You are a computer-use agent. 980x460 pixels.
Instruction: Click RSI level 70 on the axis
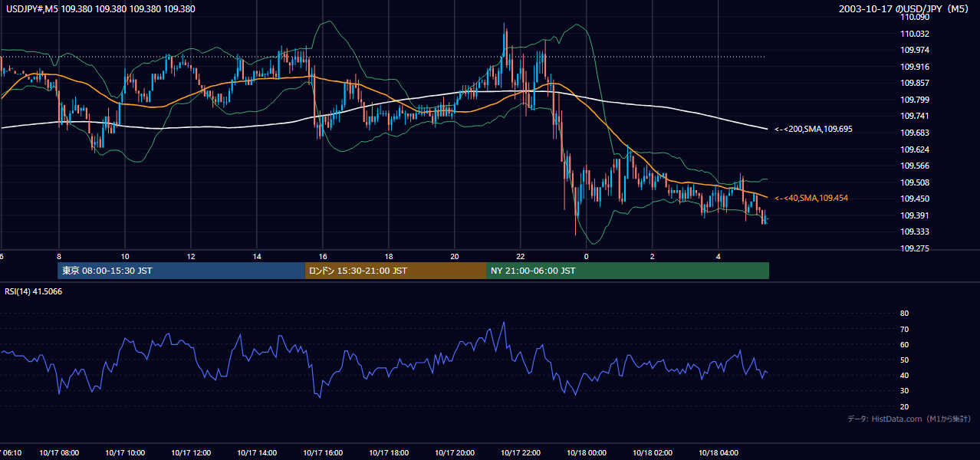[x=904, y=329]
